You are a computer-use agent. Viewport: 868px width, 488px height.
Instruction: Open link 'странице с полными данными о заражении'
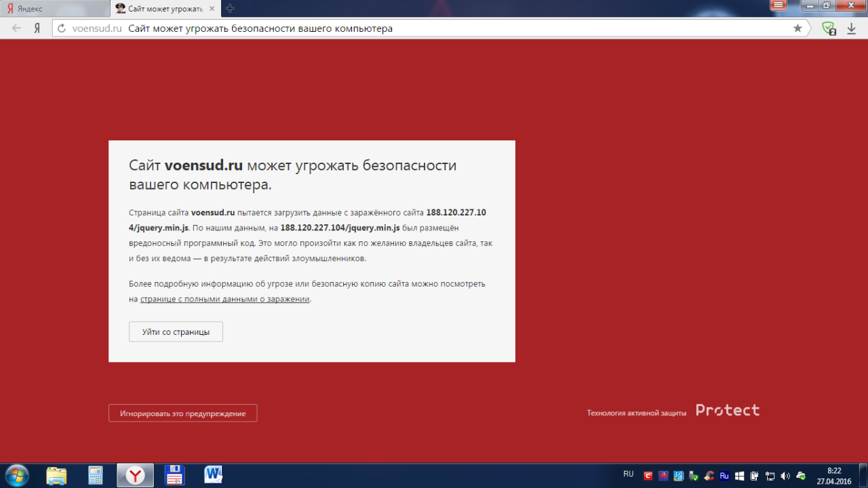coord(224,299)
